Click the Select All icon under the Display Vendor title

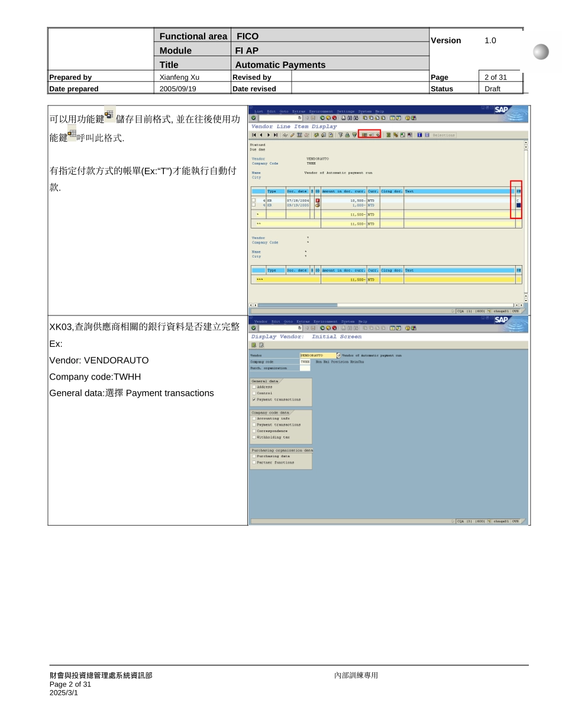pos(254,345)
